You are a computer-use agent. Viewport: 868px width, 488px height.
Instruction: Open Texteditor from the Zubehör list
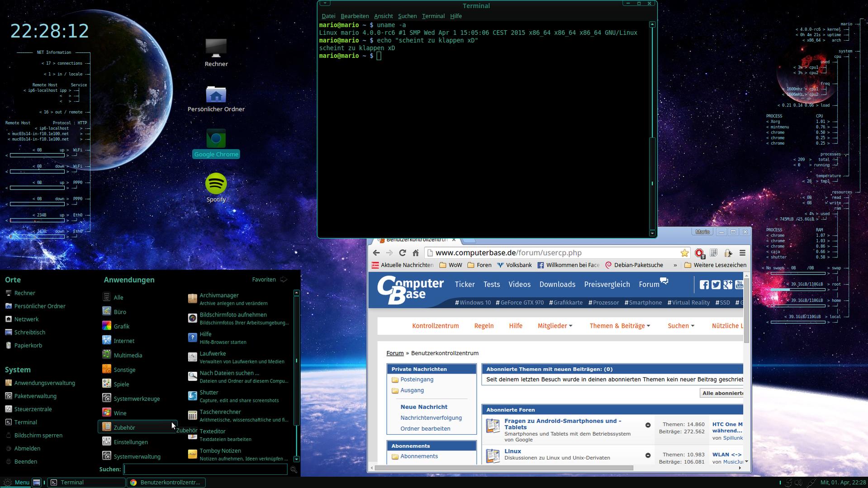tap(238, 435)
